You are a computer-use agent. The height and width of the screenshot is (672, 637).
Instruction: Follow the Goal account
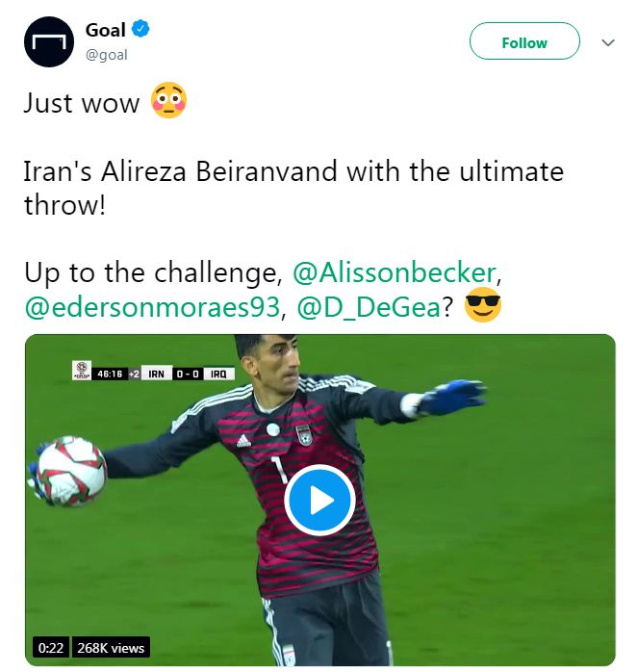point(524,41)
